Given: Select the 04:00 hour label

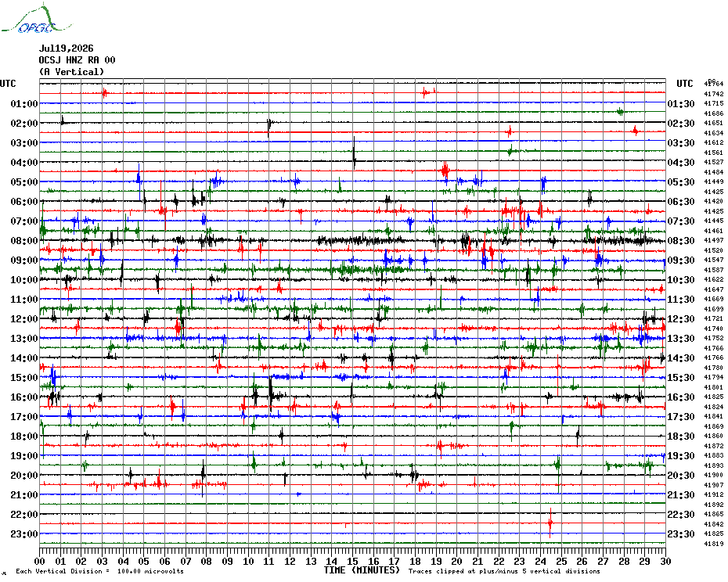Looking at the screenshot, I should 24,163.
